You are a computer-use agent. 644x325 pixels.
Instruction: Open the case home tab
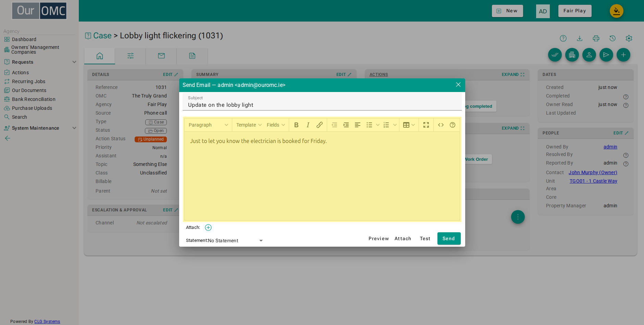pos(100,56)
